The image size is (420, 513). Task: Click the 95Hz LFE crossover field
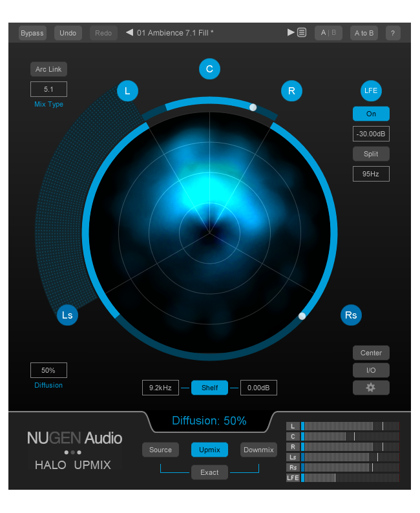point(371,174)
